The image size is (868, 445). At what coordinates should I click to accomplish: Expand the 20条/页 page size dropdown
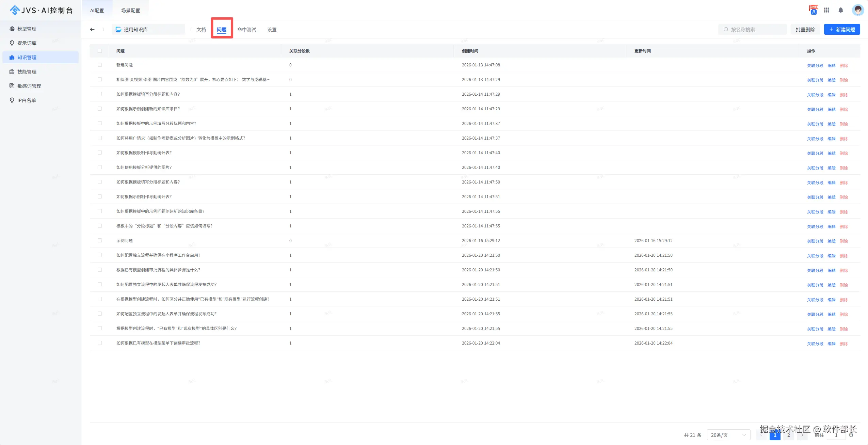click(728, 435)
